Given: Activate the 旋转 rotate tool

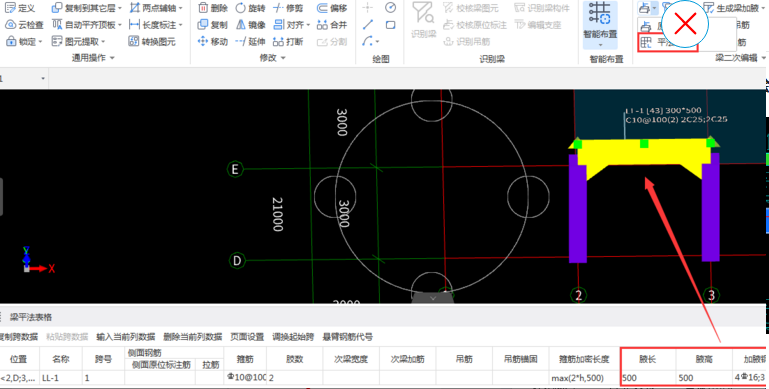Looking at the screenshot, I should (x=250, y=8).
